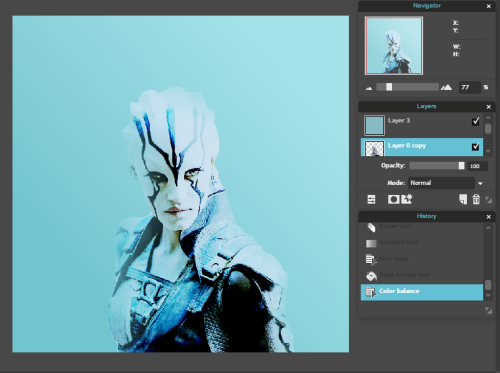
Task: Click the new layer icon in Layers panel
Action: [463, 199]
